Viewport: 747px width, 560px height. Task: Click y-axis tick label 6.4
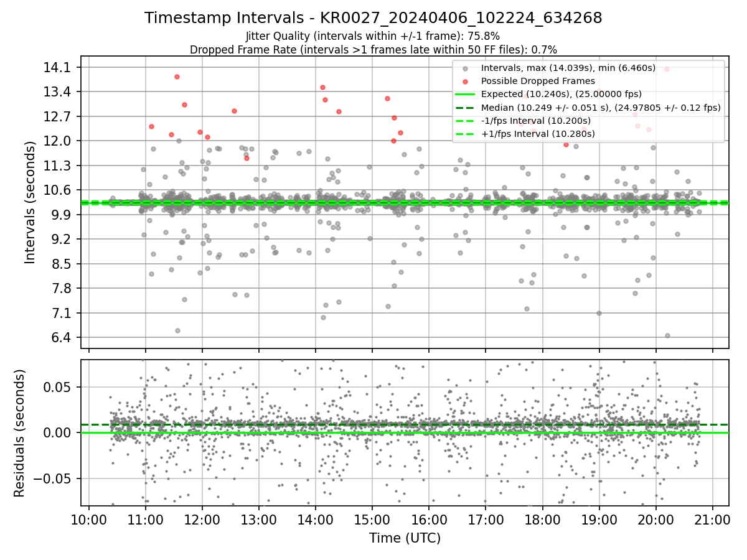(60, 338)
